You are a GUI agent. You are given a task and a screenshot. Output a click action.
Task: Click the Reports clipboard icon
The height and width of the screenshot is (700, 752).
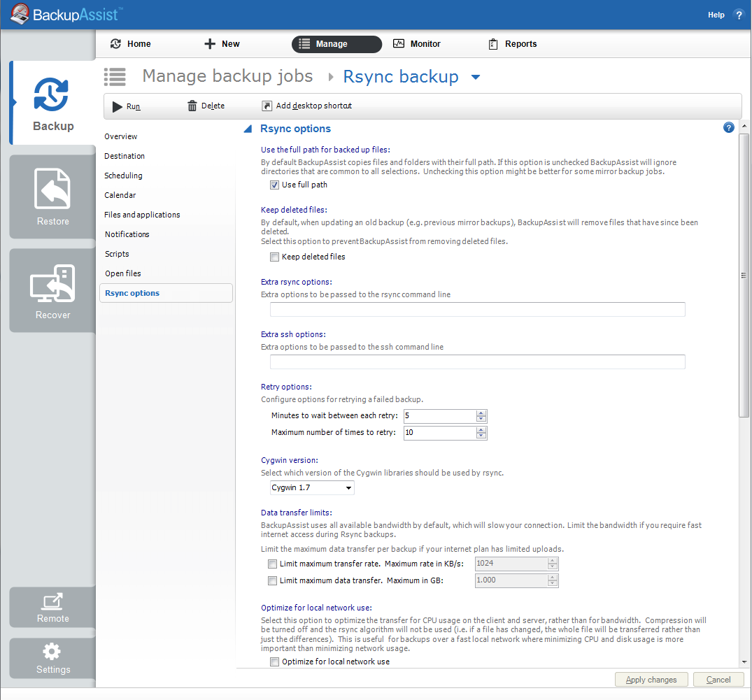coord(493,44)
